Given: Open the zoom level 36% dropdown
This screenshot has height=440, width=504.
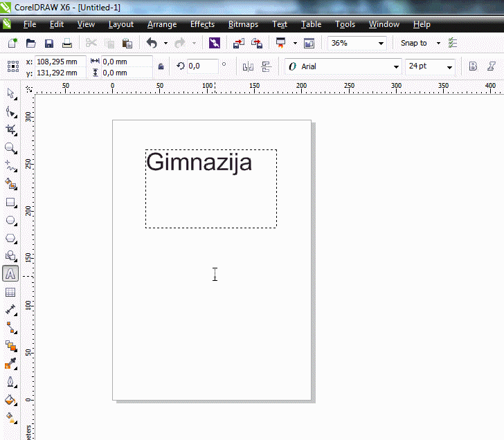Looking at the screenshot, I should (381, 43).
